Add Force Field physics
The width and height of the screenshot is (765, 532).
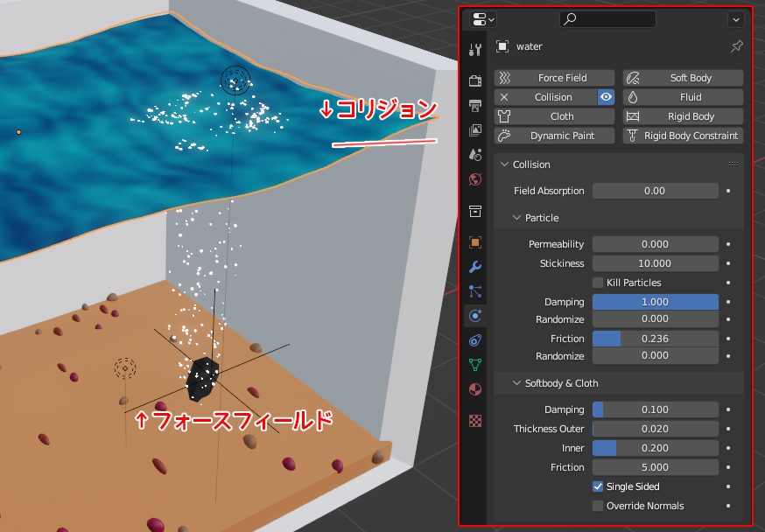click(x=554, y=78)
